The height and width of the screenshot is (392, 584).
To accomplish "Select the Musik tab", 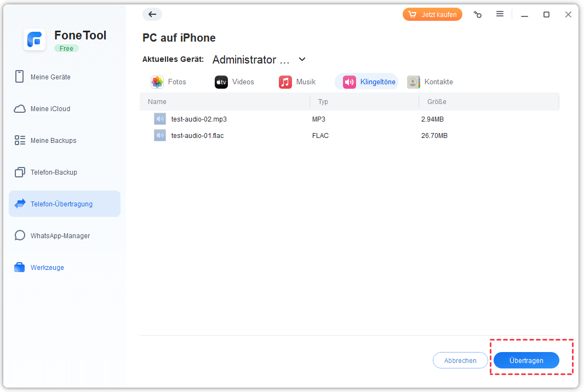I will pyautogui.click(x=297, y=82).
